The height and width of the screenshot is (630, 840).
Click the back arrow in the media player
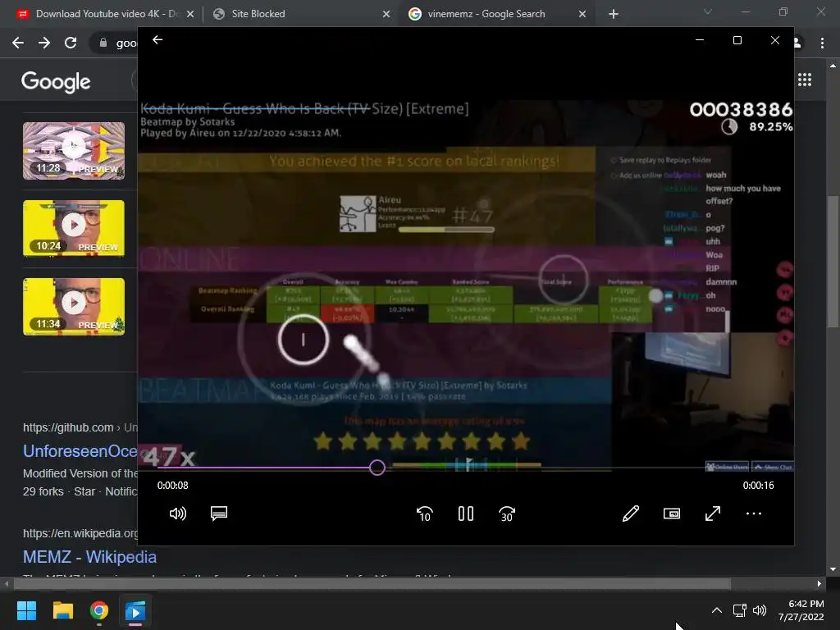157,39
